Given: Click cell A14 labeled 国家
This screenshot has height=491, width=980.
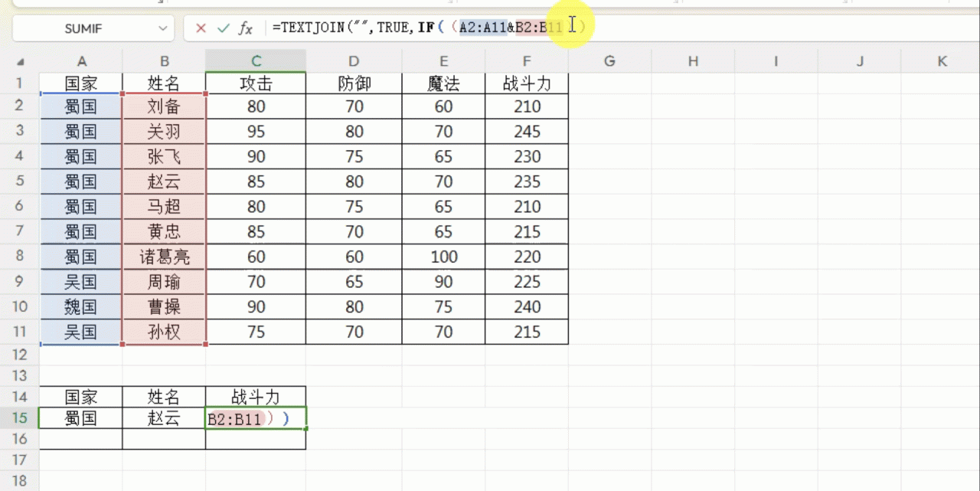Looking at the screenshot, I should tap(81, 397).
